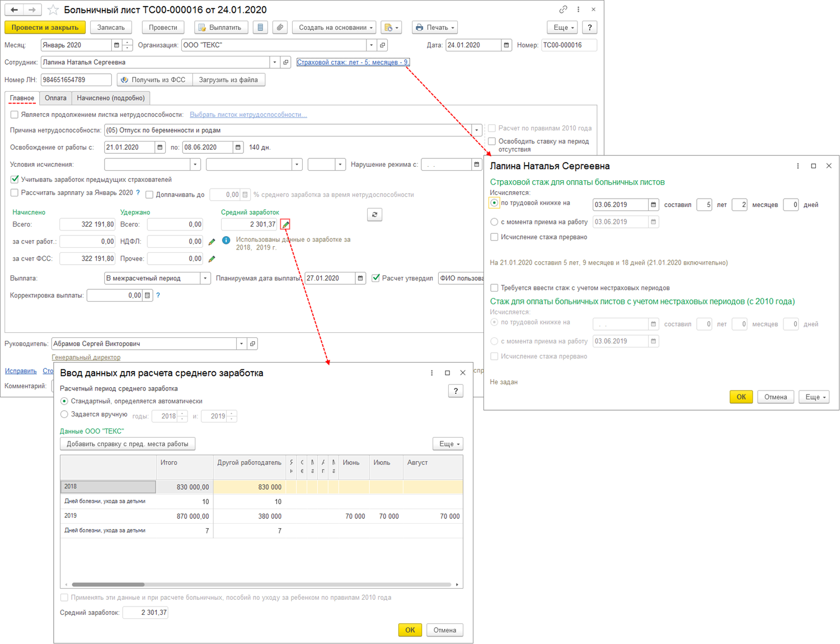Screen dimensions: 840x644
Task: Open 'Еще' menu in Ввод данных dialog
Action: [448, 444]
